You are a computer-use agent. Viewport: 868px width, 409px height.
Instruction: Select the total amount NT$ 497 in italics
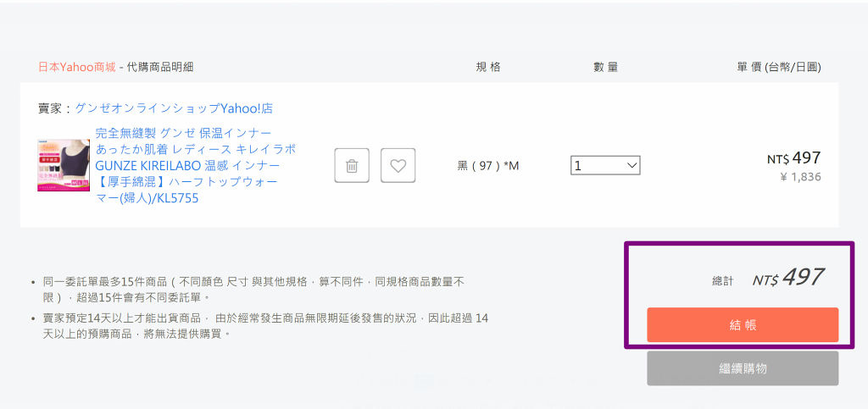click(787, 278)
